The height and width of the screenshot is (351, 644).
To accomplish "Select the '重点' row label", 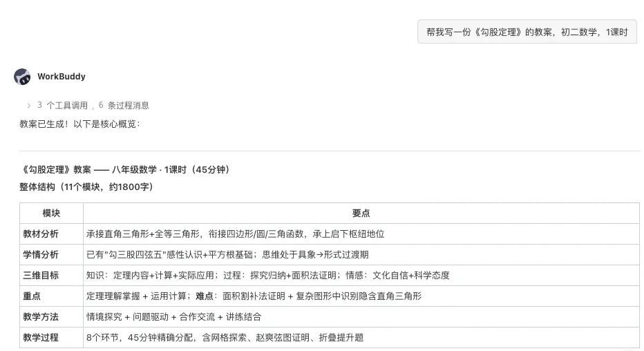I will click(32, 296).
